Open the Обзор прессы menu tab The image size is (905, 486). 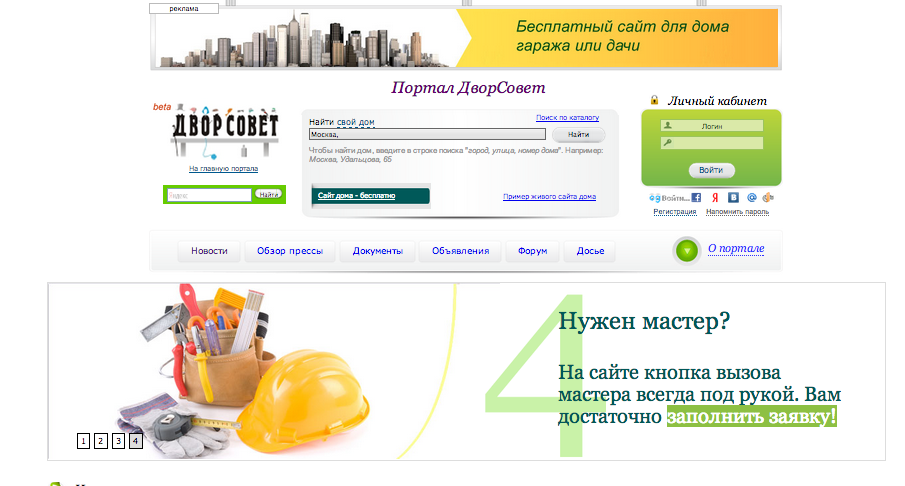coord(289,251)
